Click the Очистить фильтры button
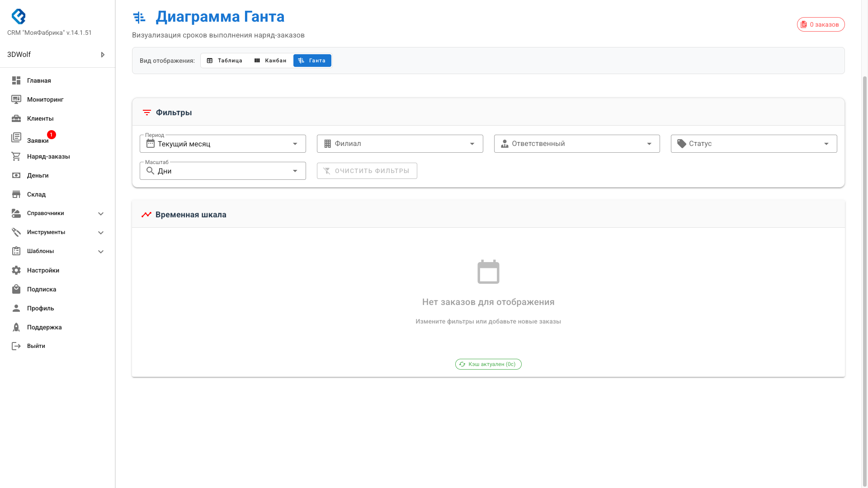 (x=367, y=171)
